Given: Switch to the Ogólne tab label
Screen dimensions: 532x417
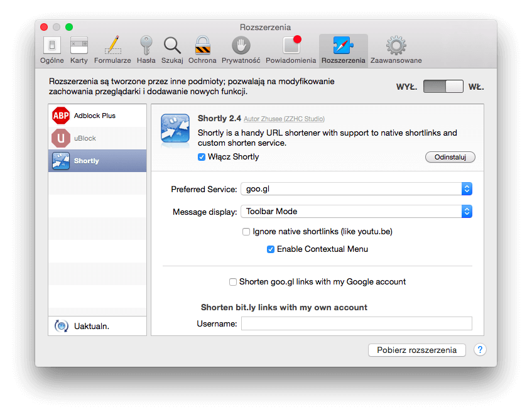Looking at the screenshot, I should pos(52,60).
